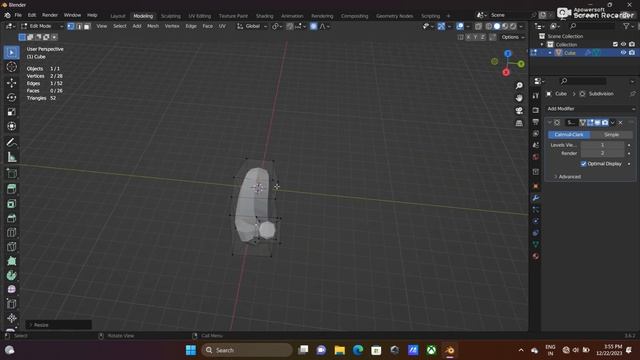
Task: Select the Loop Cut tool
Action: click(x=11, y=233)
